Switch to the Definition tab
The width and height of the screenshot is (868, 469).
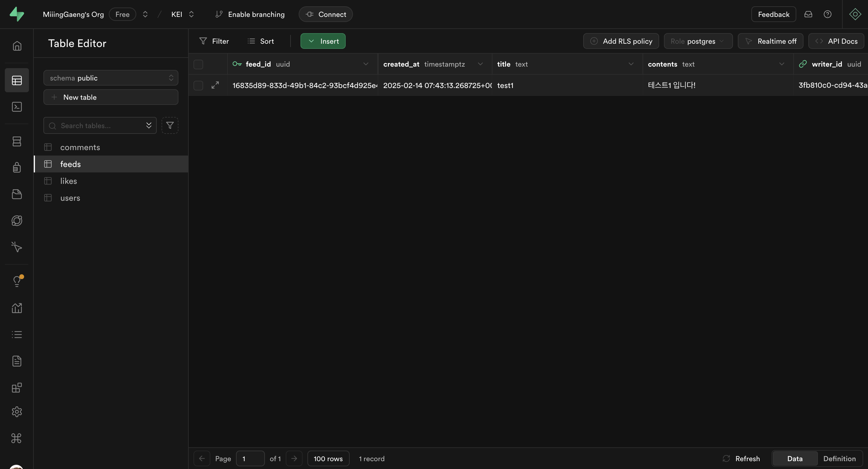click(x=839, y=458)
